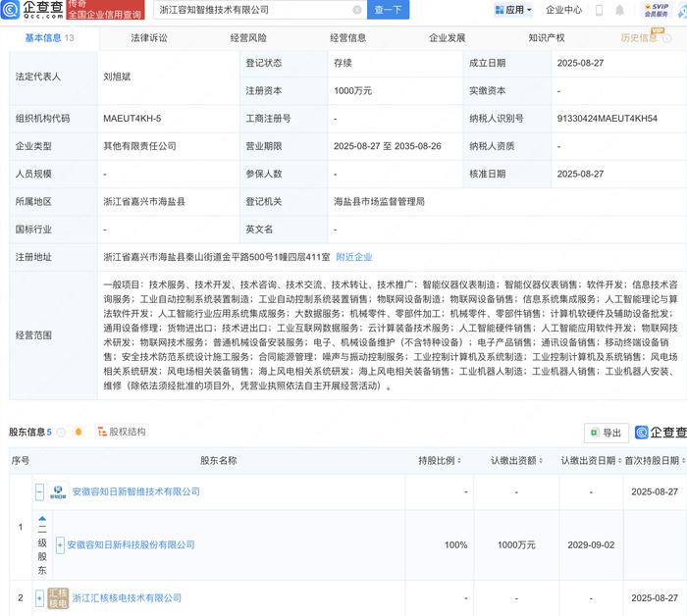
Task: Switch to the 经营风险 tab
Action: pos(248,38)
